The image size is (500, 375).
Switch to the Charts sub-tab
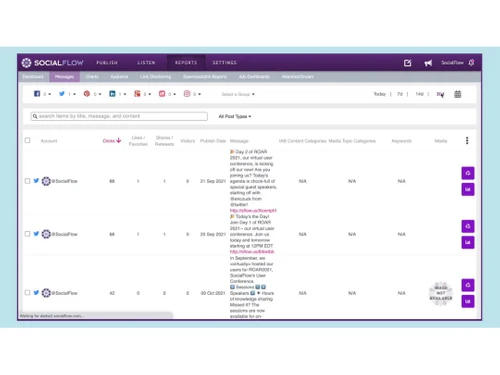click(92, 77)
